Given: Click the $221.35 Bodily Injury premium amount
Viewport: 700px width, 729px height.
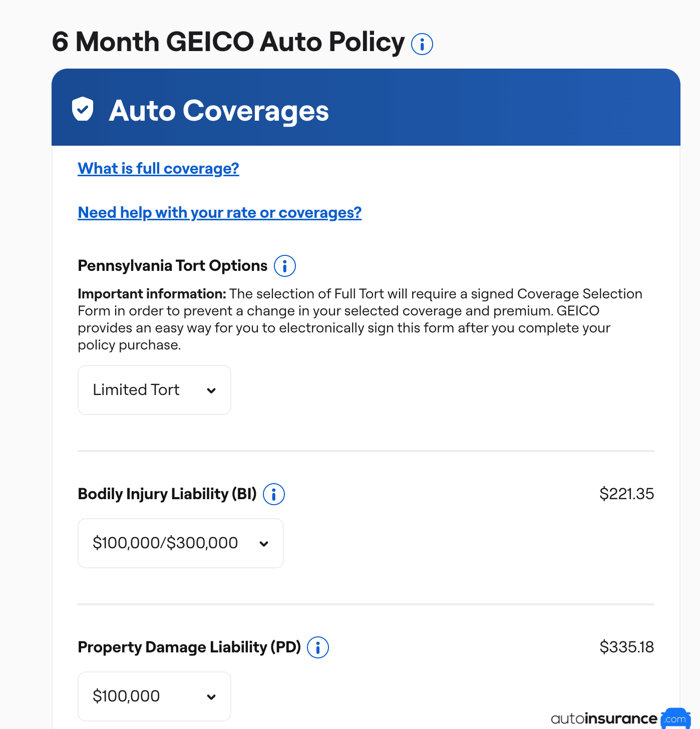Looking at the screenshot, I should (626, 494).
